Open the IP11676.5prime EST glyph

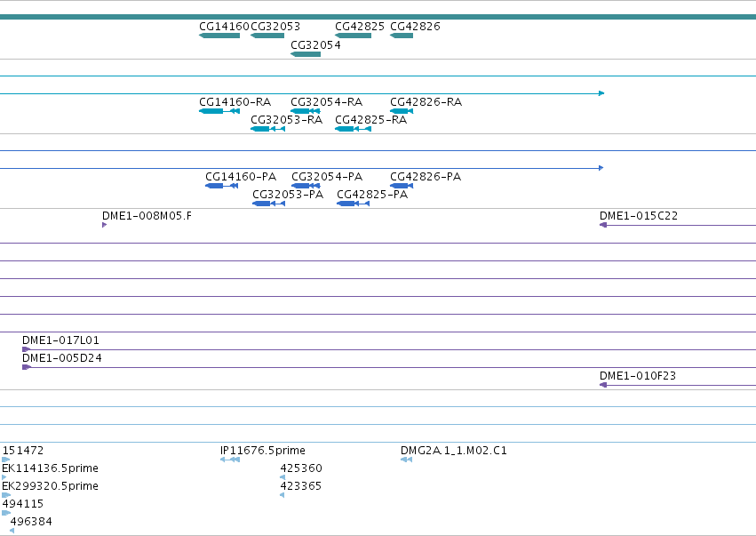click(230, 460)
